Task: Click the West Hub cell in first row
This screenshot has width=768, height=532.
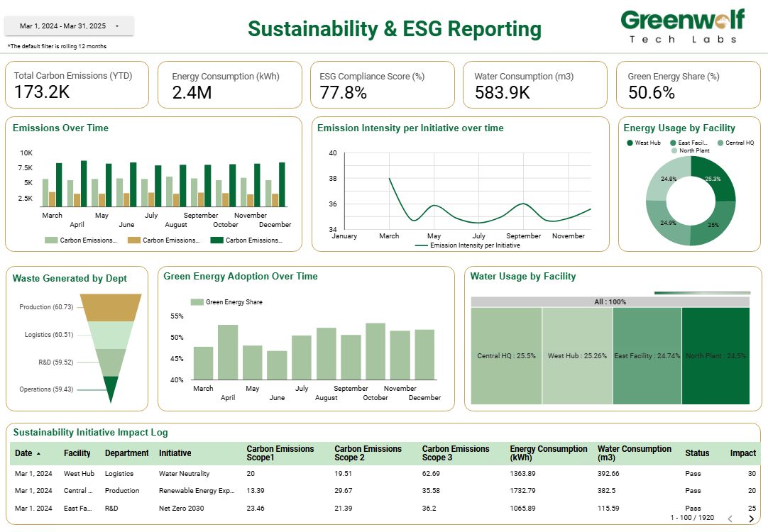Action: pyautogui.click(x=79, y=474)
